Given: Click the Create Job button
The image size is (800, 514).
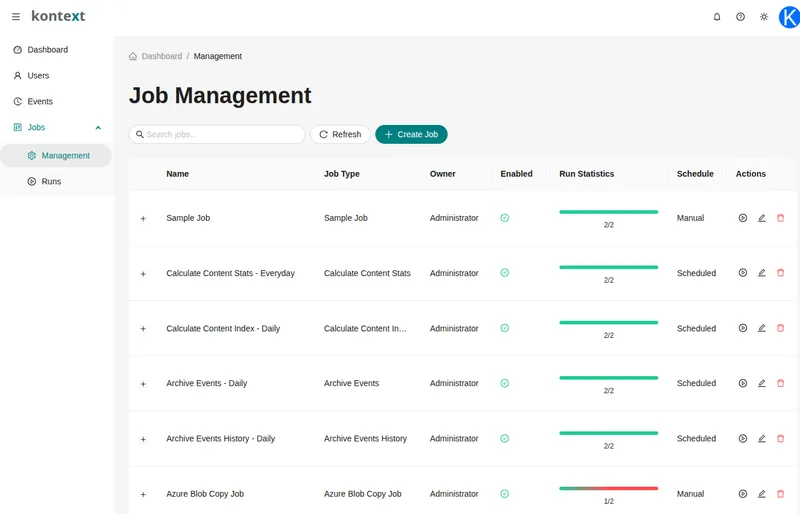Looking at the screenshot, I should [x=411, y=134].
